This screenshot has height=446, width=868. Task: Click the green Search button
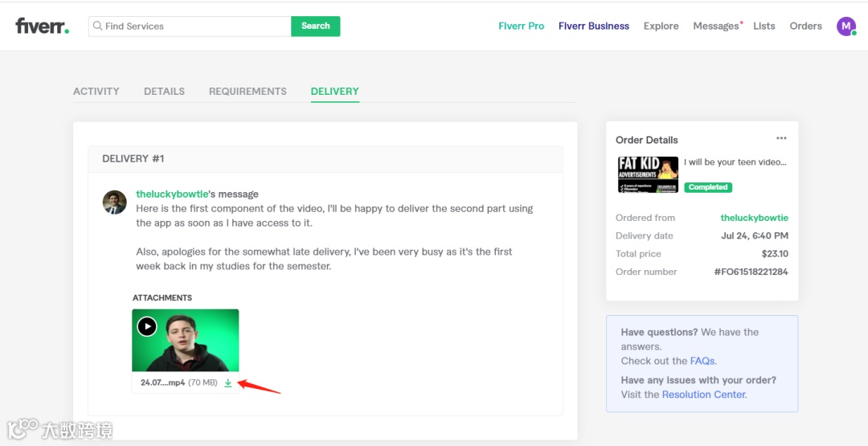coord(316,26)
